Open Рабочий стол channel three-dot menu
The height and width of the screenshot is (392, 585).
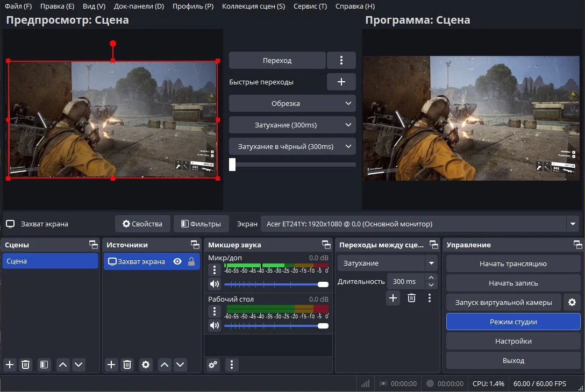(x=214, y=311)
